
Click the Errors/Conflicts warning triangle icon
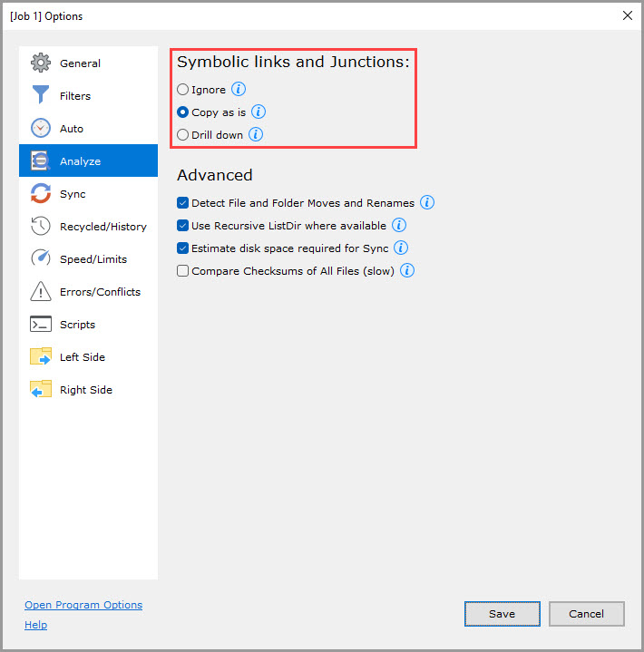41,292
